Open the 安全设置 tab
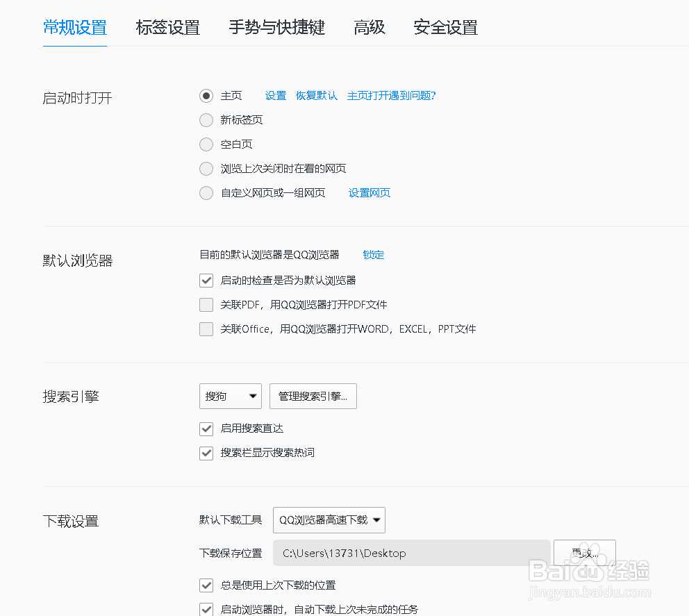Image resolution: width=689 pixels, height=616 pixels. click(445, 28)
